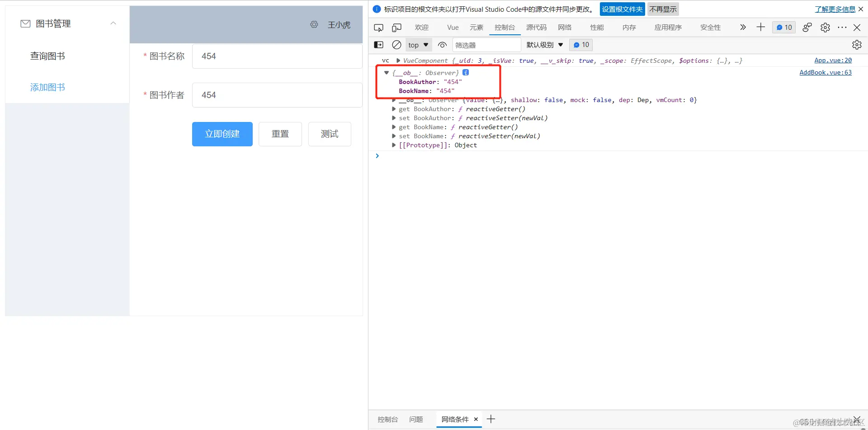Viewport: 868px width, 430px height.
Task: Expand set BookAuthor reactiveSetter entry
Action: (x=394, y=118)
